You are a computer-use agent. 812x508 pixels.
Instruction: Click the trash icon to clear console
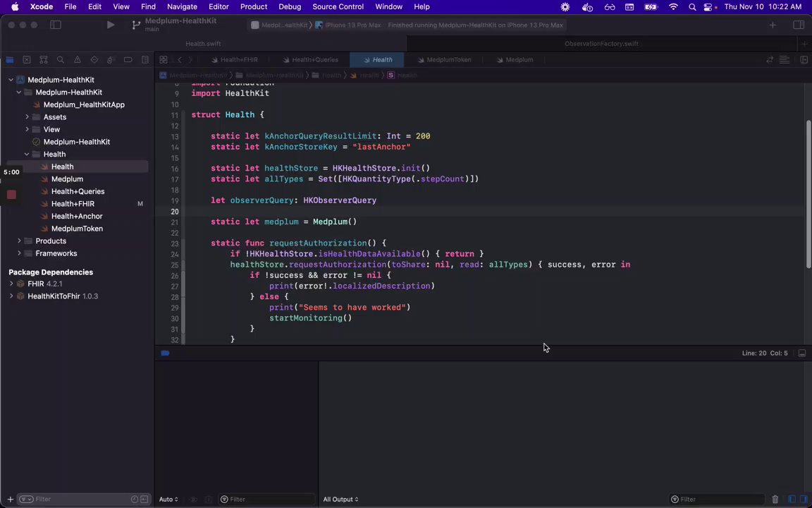point(775,500)
